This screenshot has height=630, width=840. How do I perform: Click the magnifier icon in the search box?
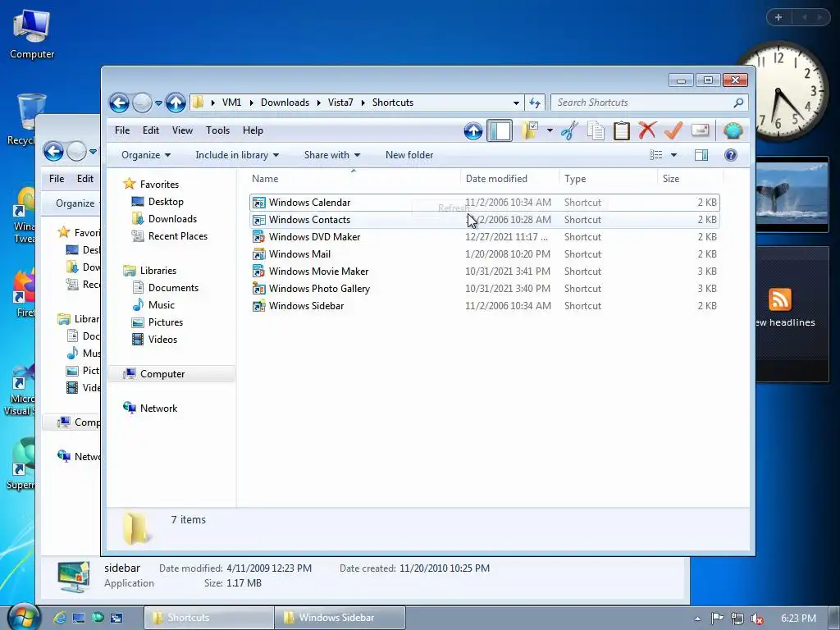click(x=739, y=103)
